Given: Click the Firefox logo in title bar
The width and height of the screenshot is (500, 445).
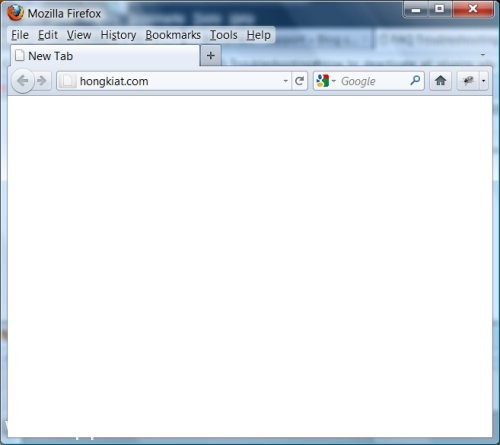Looking at the screenshot, I should coord(15,13).
